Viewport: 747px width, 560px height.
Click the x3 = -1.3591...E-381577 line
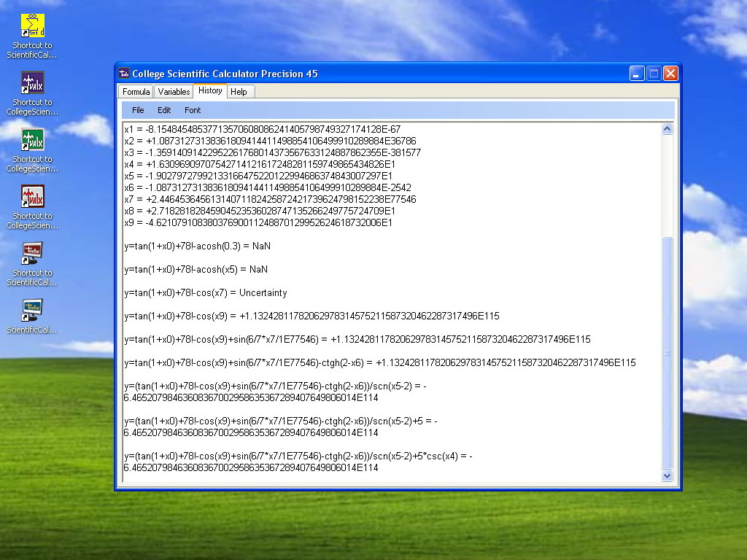pyautogui.click(x=273, y=153)
